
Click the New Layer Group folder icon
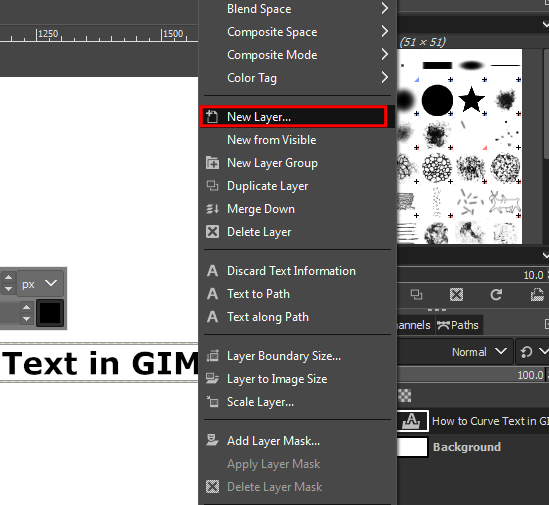(x=212, y=163)
